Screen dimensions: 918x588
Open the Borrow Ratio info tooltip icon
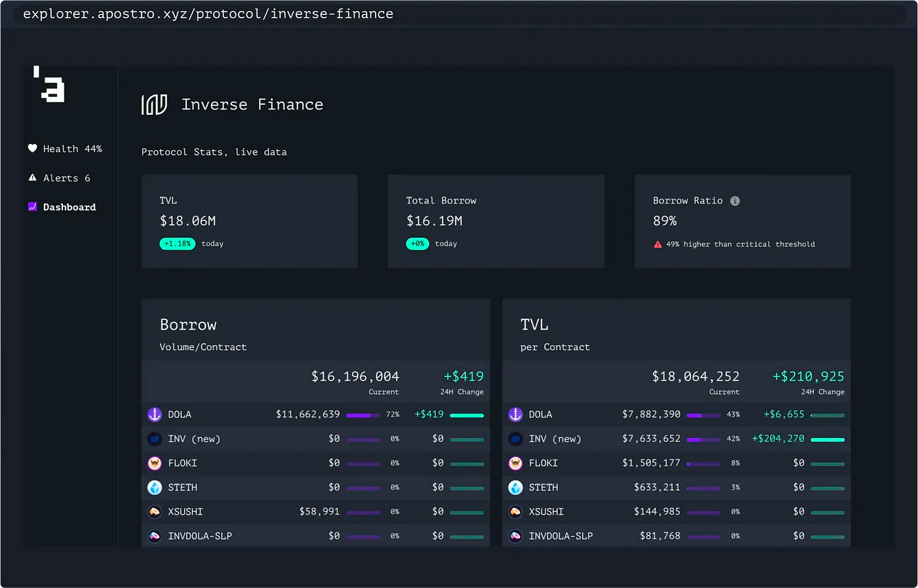click(x=734, y=201)
